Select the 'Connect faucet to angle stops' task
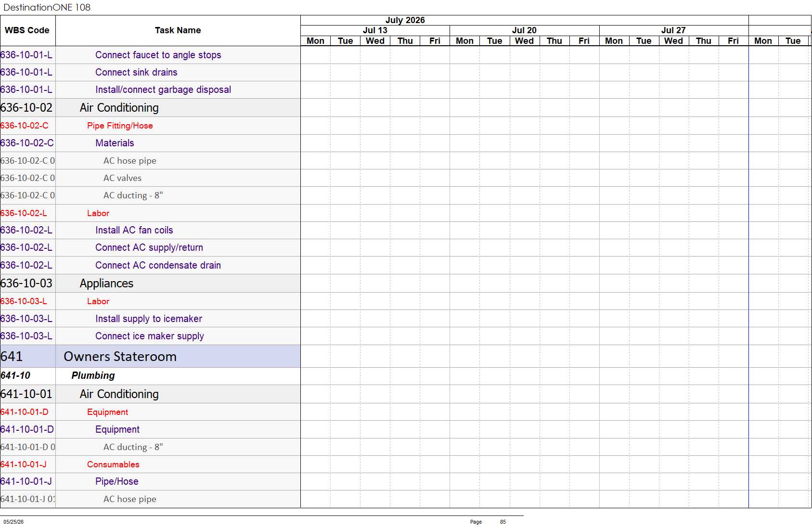This screenshot has height=528, width=812. click(x=158, y=55)
